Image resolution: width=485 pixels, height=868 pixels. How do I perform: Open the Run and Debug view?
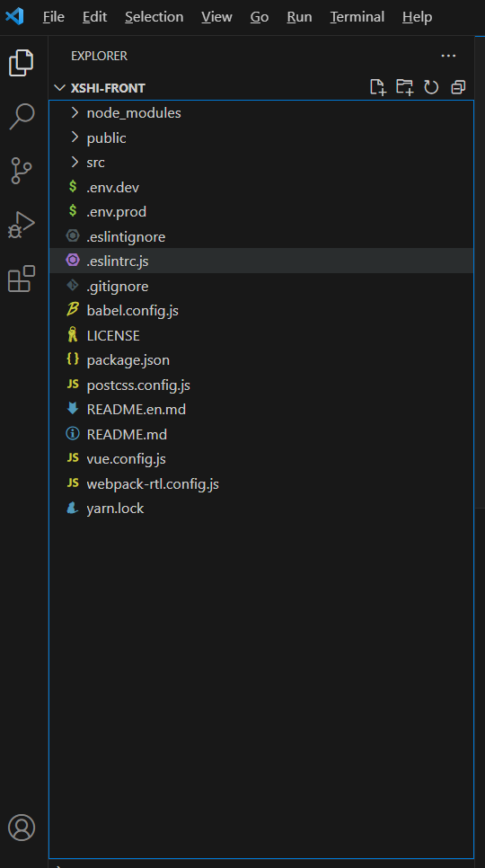tap(22, 225)
